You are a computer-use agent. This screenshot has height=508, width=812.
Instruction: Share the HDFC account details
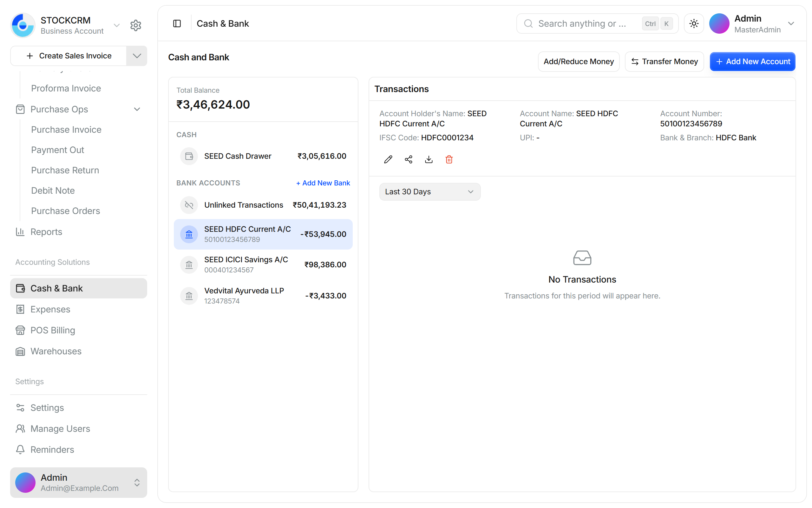[x=408, y=159]
